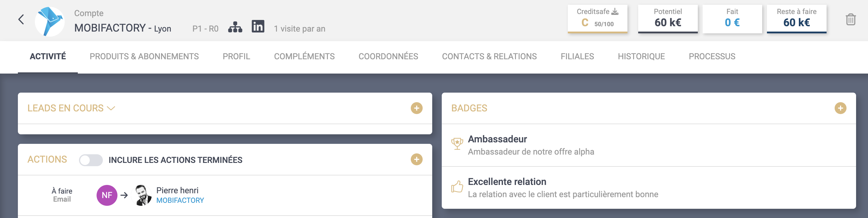Click the purple NF user avatar

point(107,195)
